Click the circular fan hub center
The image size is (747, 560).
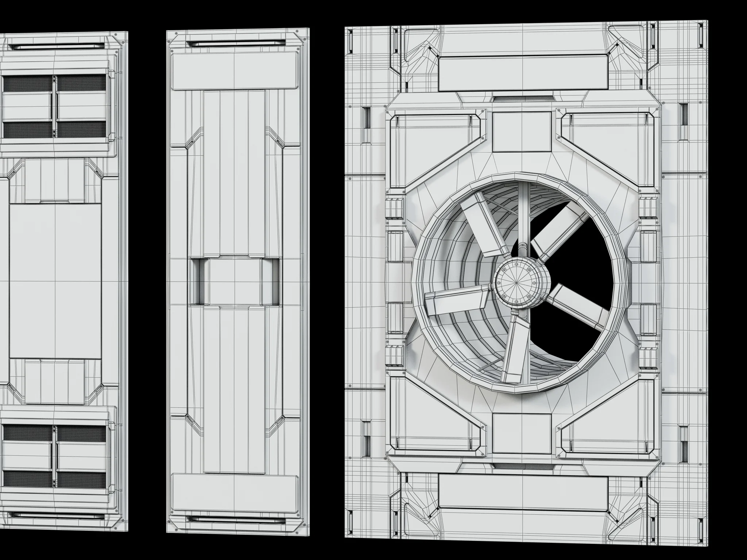point(516,282)
